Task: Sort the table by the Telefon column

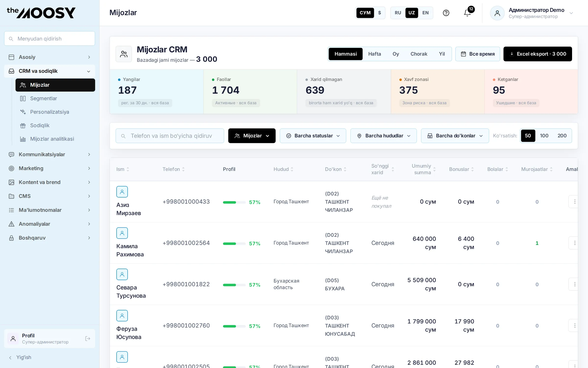Action: click(x=174, y=169)
